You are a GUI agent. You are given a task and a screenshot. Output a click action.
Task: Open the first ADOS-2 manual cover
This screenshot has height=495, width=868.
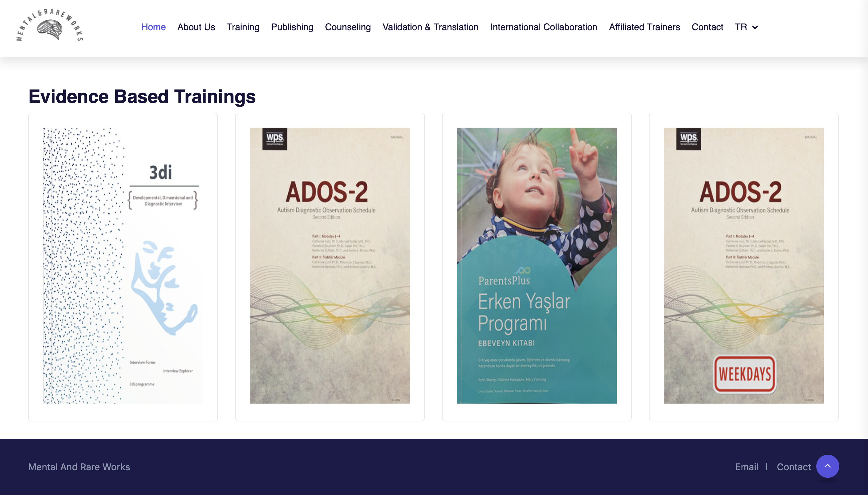[330, 266]
